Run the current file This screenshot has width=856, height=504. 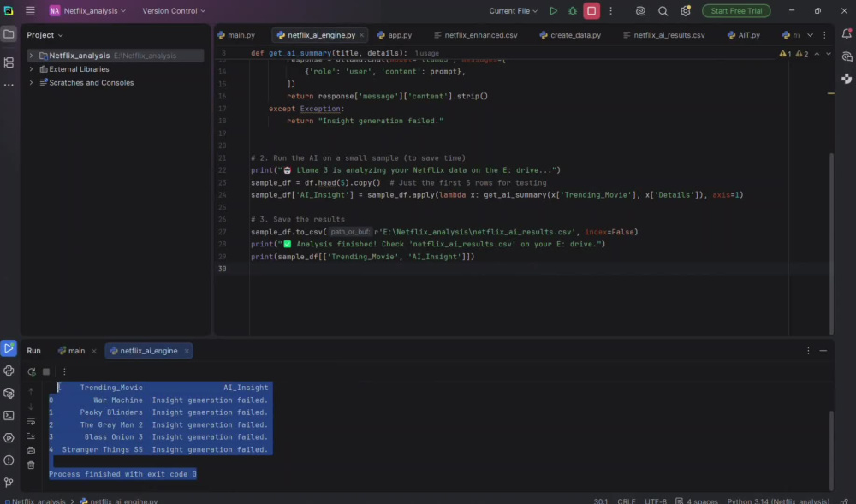[x=553, y=11]
